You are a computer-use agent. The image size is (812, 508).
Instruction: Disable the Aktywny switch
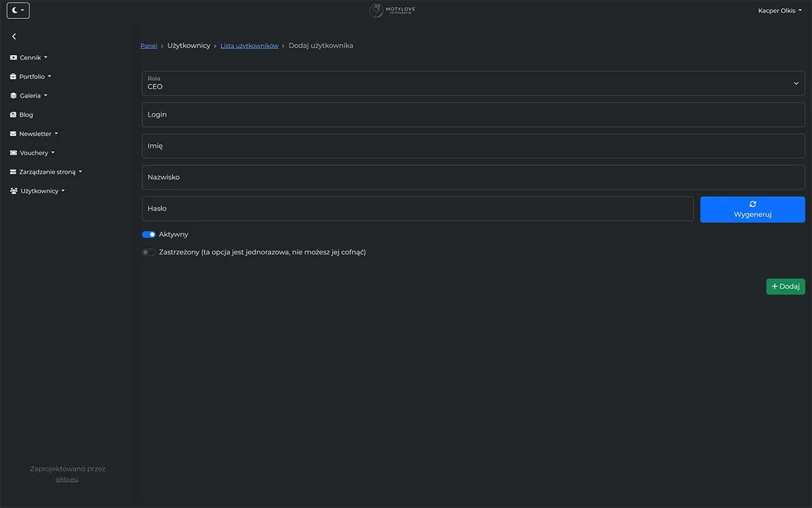pyautogui.click(x=148, y=234)
